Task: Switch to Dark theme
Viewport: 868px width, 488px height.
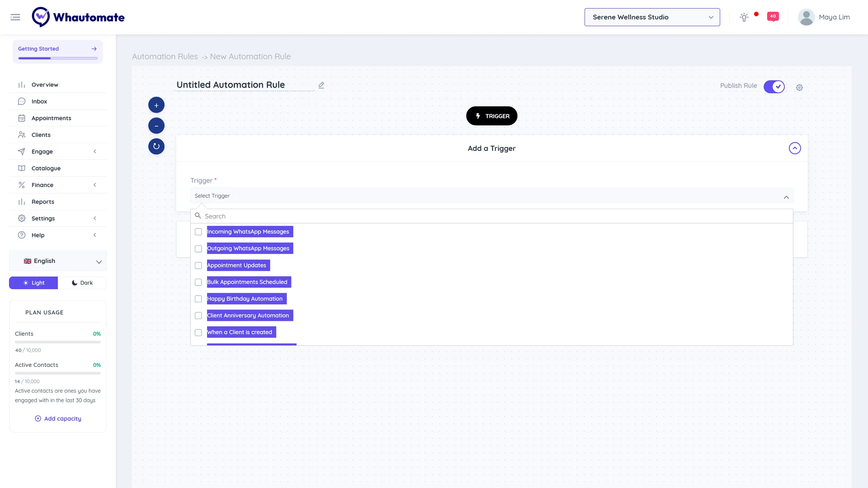Action: click(82, 283)
